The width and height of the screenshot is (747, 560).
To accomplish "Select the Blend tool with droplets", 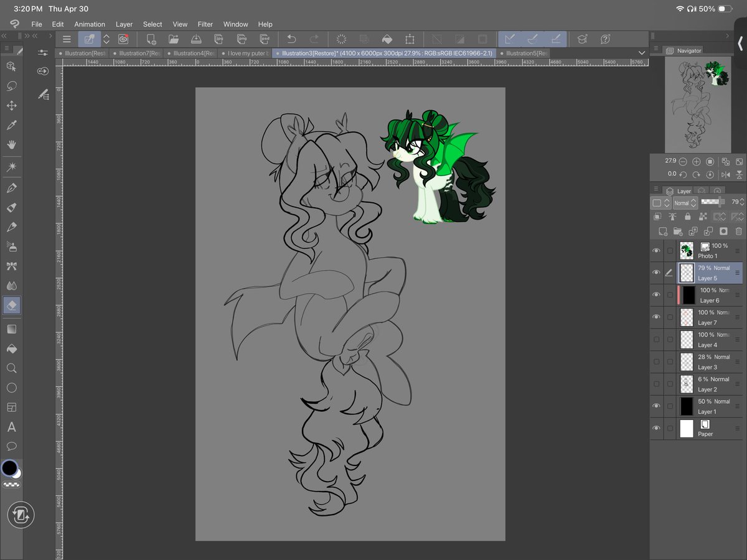I will 11,286.
